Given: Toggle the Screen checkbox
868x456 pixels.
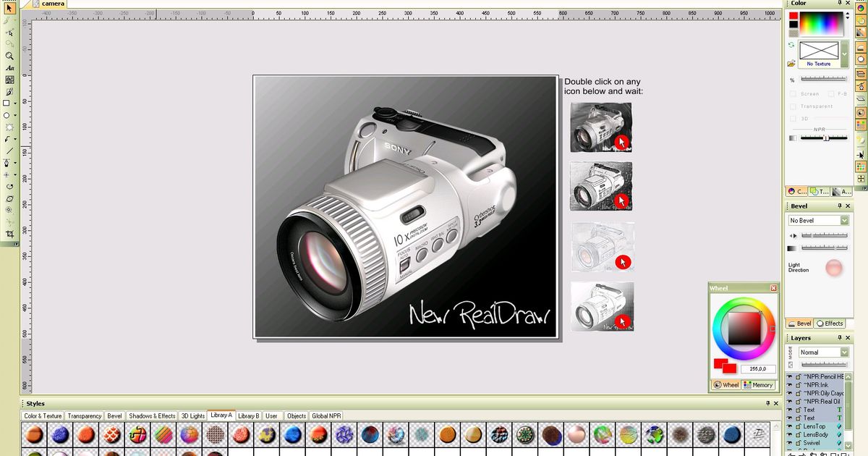Looking at the screenshot, I should [x=793, y=94].
